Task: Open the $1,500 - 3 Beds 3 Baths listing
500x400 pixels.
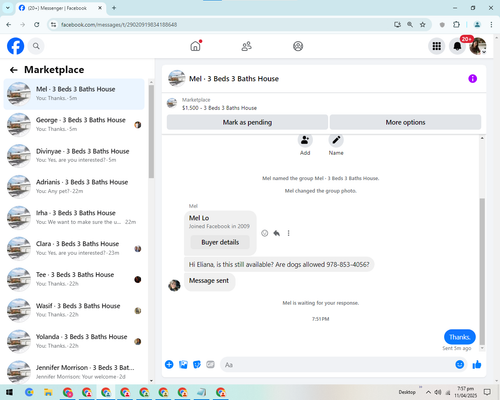Action: click(x=219, y=108)
